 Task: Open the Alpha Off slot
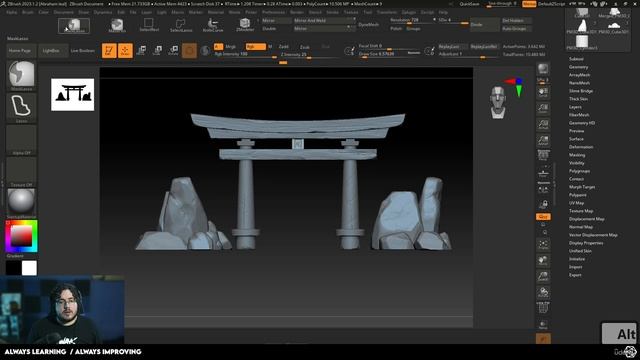click(x=21, y=140)
